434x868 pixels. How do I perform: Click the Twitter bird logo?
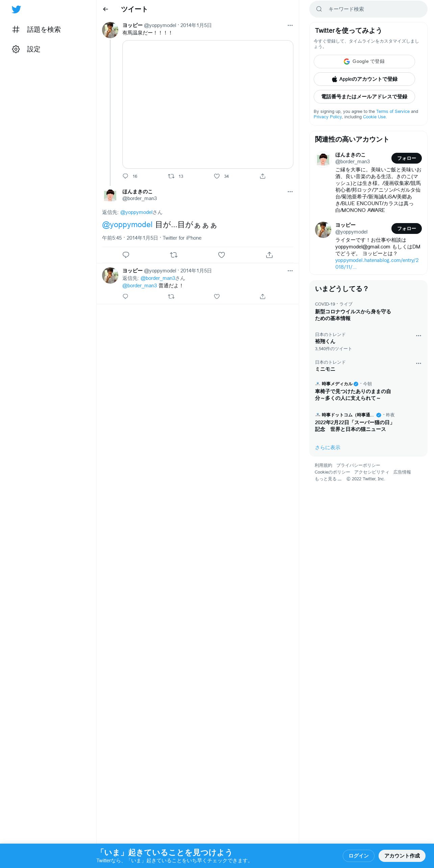click(16, 9)
